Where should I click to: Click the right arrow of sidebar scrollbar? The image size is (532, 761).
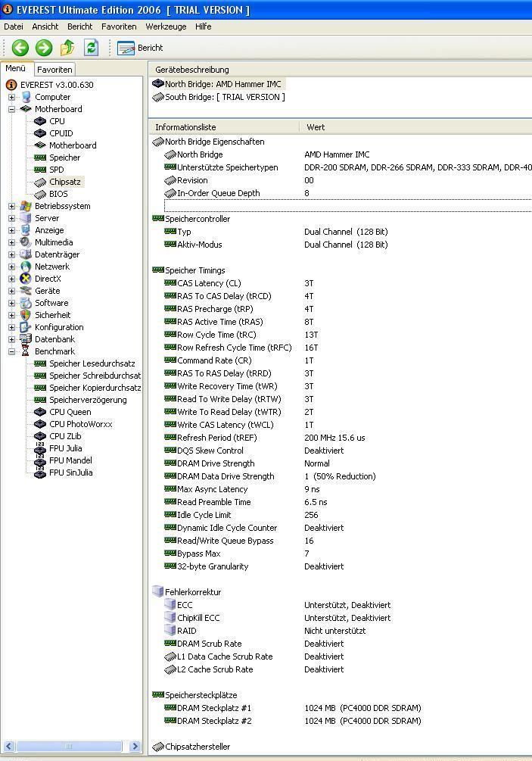tap(135, 747)
